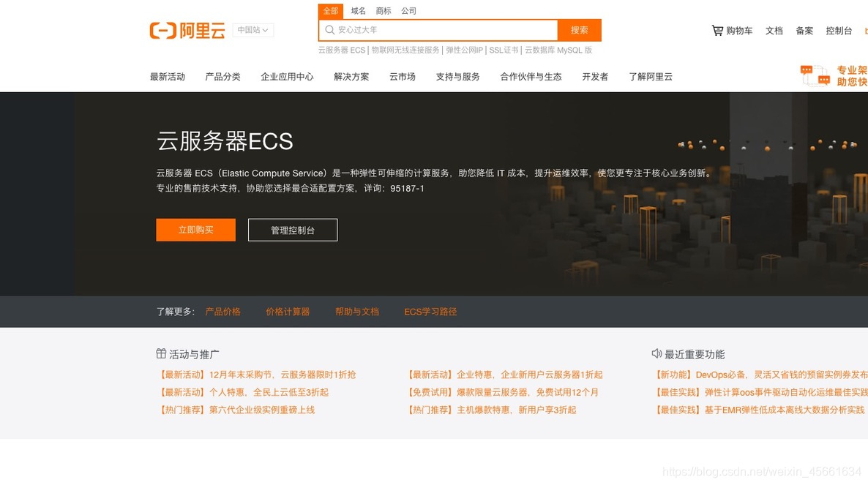
Task: Open the 中国站 region dropdown
Action: coord(253,30)
